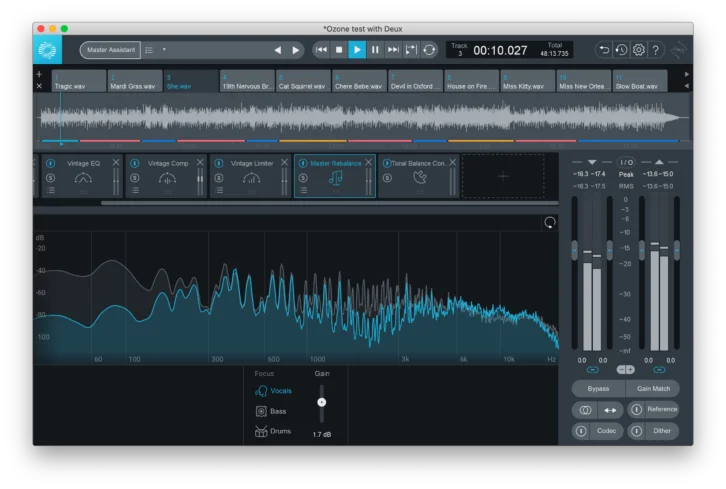Toggle Vintage EQ module power
This screenshot has width=726, height=489.
[x=50, y=163]
